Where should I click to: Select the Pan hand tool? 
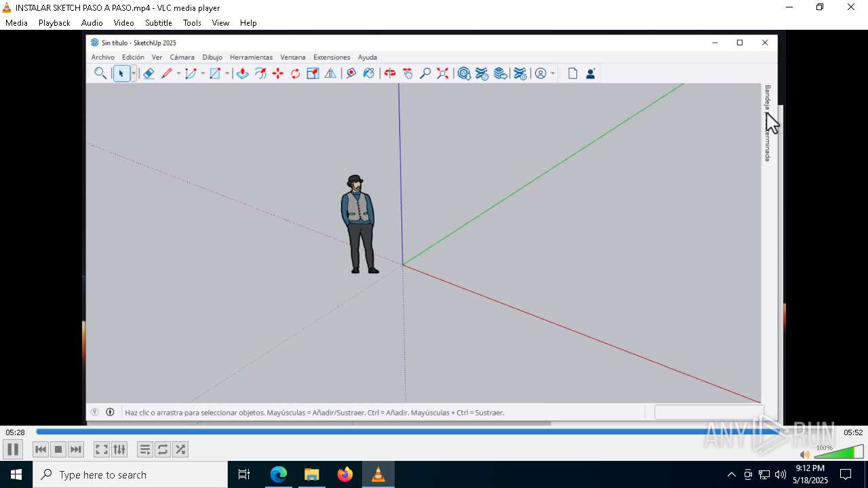click(408, 73)
